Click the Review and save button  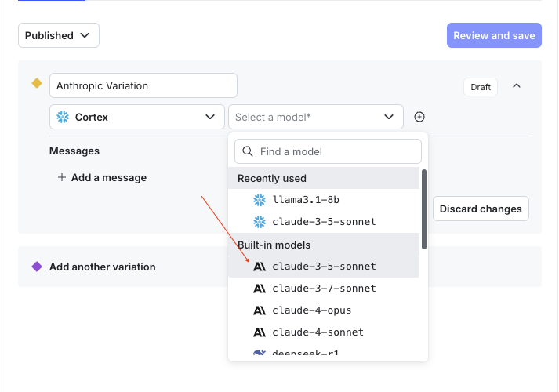[494, 35]
